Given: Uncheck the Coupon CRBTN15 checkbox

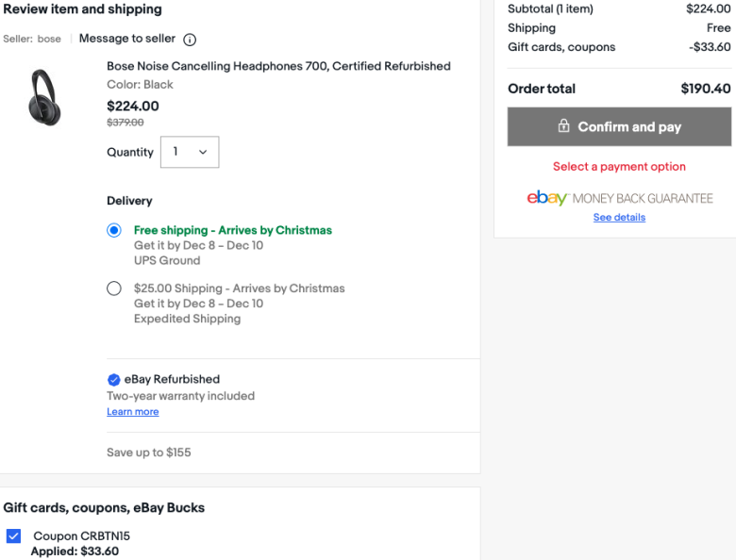Looking at the screenshot, I should tap(13, 535).
